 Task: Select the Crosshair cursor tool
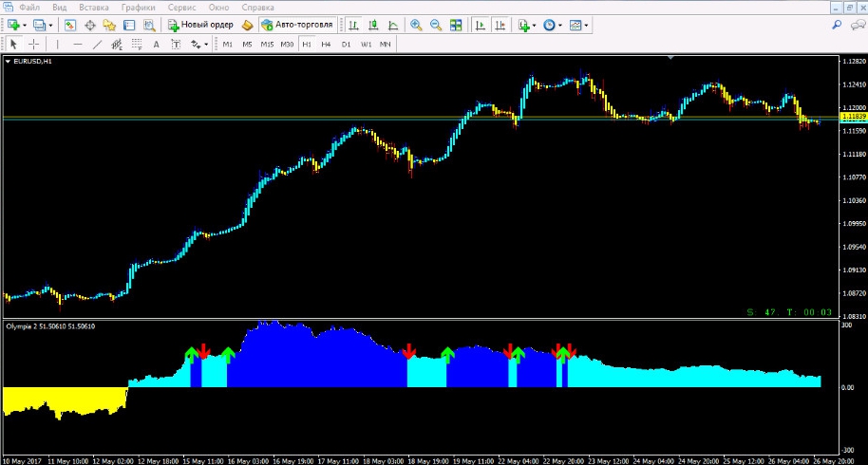[x=34, y=44]
